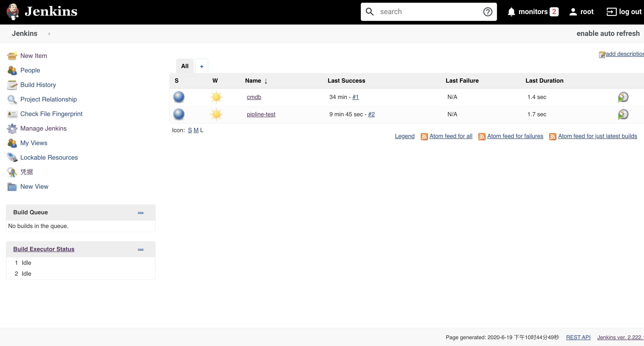644x346 pixels.
Task: Collapse the Build Executor Status panel
Action: coord(140,249)
